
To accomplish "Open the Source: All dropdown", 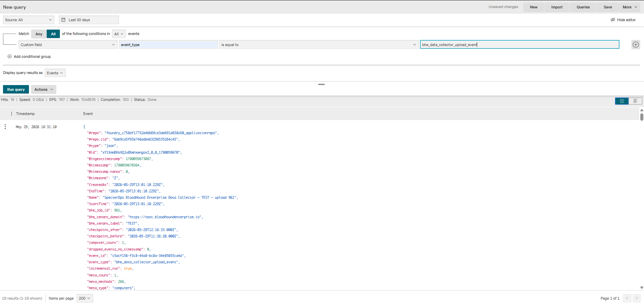I will (29, 20).
